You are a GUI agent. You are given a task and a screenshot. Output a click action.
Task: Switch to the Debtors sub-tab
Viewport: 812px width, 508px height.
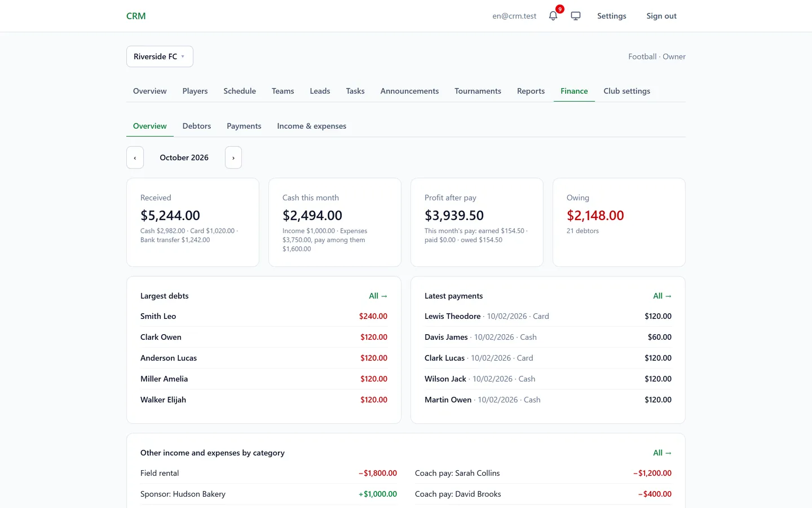pos(197,126)
